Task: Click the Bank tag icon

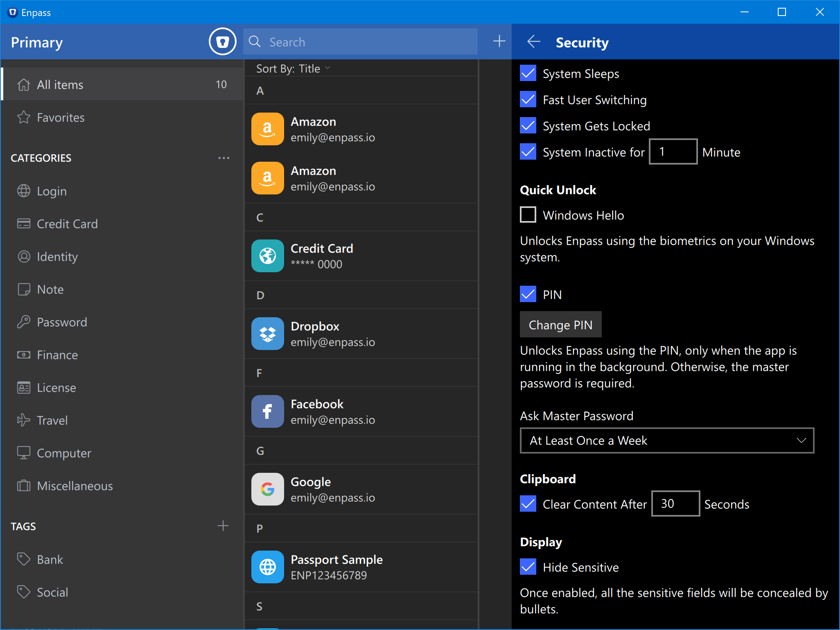Action: click(24, 560)
